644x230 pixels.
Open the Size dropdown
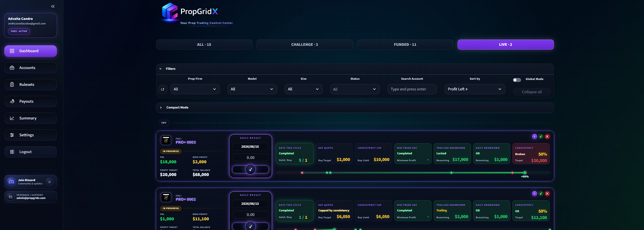tap(304, 89)
